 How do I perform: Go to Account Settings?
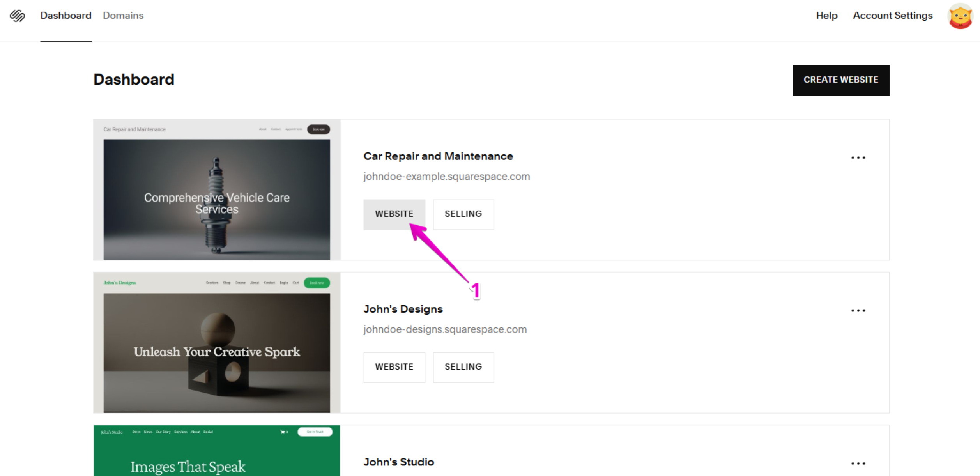[892, 16]
